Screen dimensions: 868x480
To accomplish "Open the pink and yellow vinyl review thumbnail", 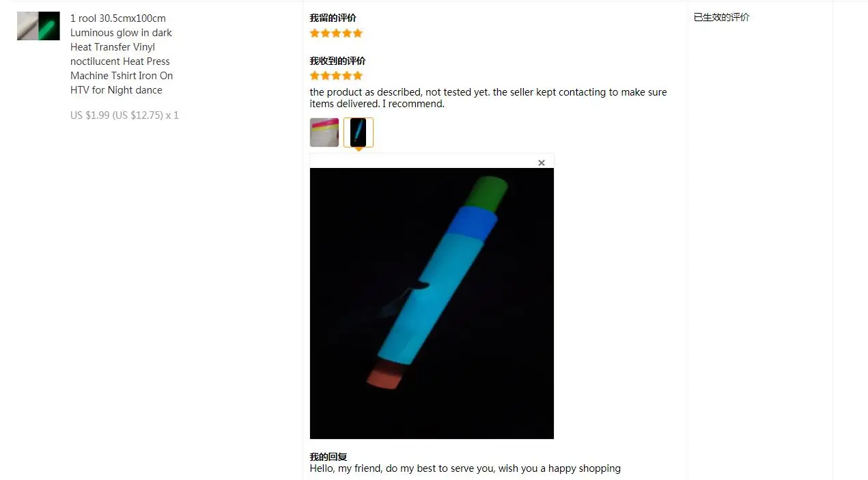I will click(x=324, y=132).
